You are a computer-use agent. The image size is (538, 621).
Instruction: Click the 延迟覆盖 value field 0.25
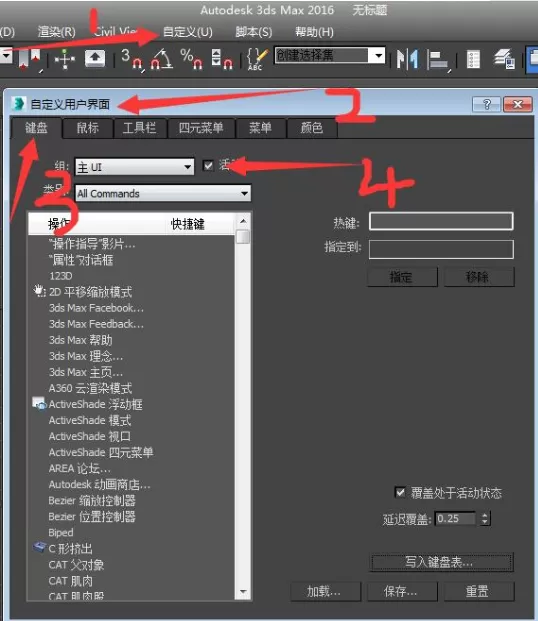click(456, 518)
